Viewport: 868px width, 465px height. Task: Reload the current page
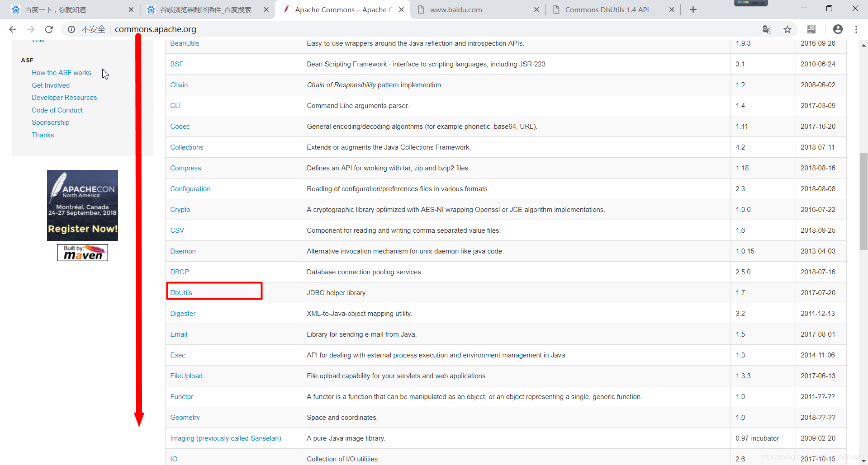(49, 29)
